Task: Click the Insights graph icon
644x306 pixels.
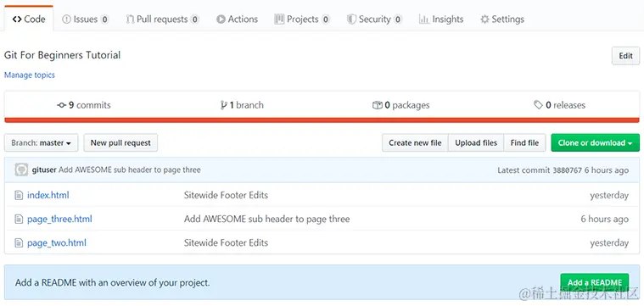Action: [x=424, y=19]
